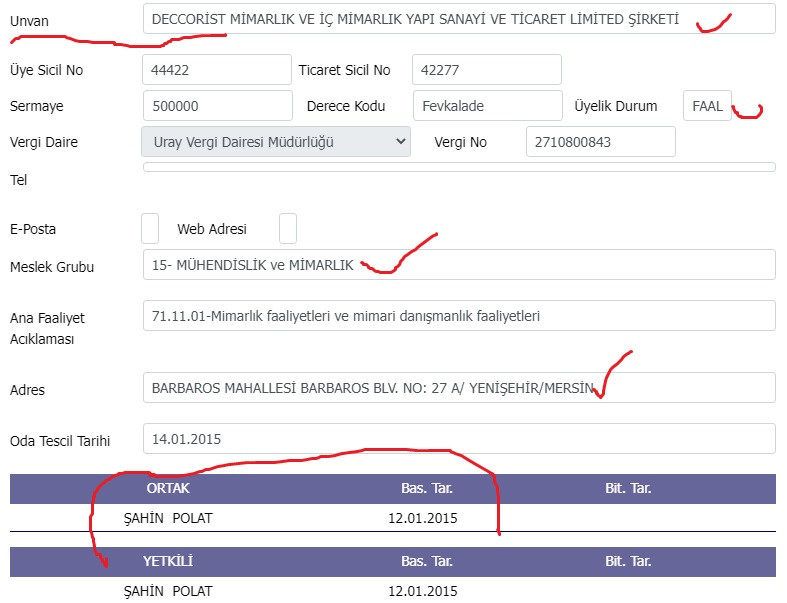Screen dimensions: 787x603
Task: Click Bas. Tar. header in YETKİLİ table
Action: [x=427, y=561]
